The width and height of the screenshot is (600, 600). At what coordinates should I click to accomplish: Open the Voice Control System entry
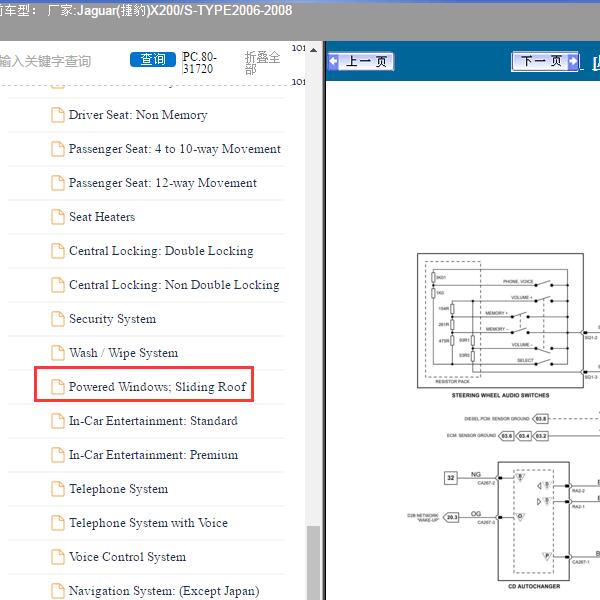point(127,557)
